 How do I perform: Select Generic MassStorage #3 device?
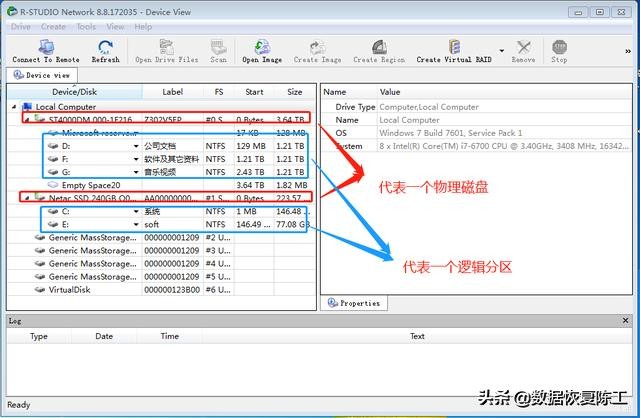(162, 251)
